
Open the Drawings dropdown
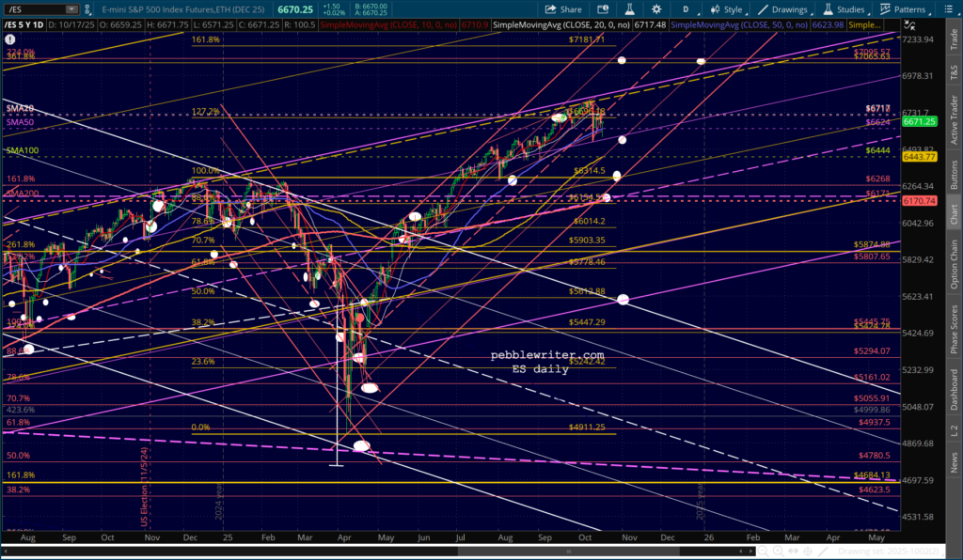point(783,9)
